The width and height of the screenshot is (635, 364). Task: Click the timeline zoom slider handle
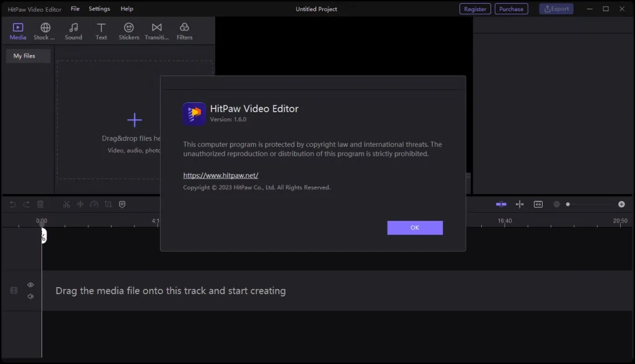click(x=567, y=204)
